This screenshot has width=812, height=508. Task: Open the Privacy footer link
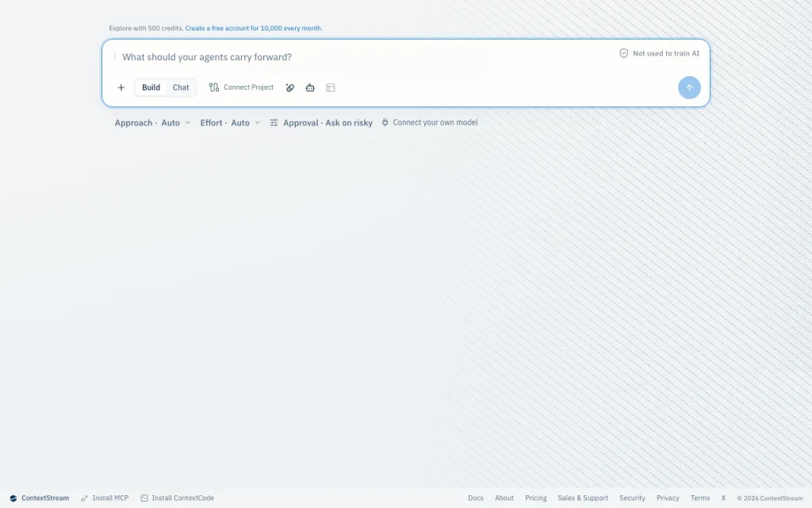point(668,498)
